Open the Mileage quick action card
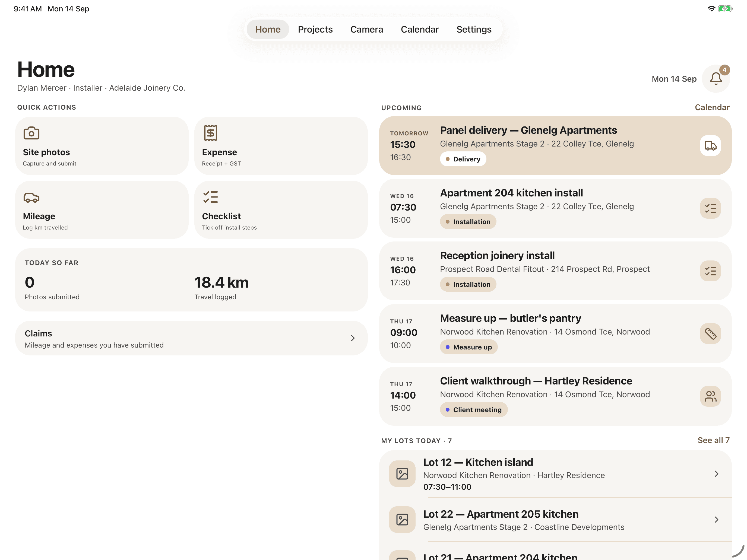 102,210
